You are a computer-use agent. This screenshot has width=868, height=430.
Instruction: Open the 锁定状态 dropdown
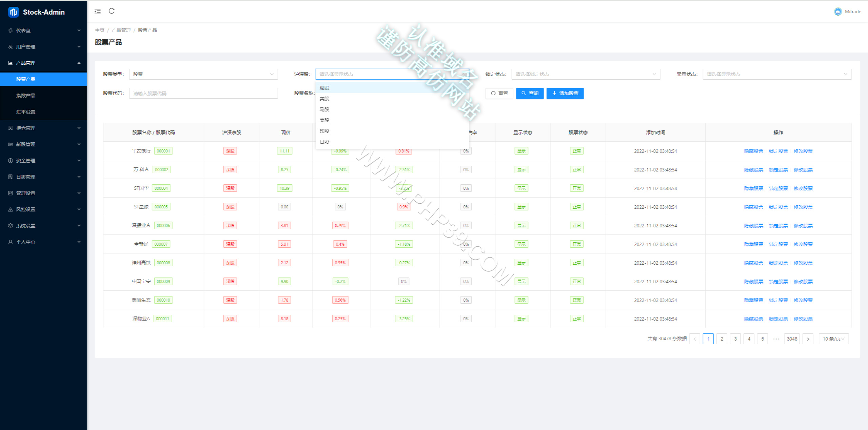pyautogui.click(x=586, y=74)
